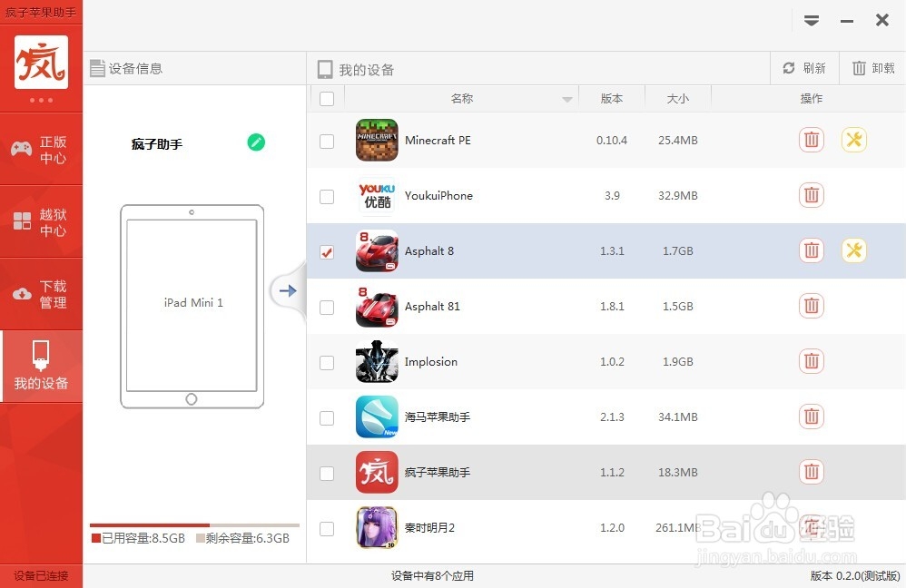Delete YoukuiPhone using its trash icon

click(811, 195)
